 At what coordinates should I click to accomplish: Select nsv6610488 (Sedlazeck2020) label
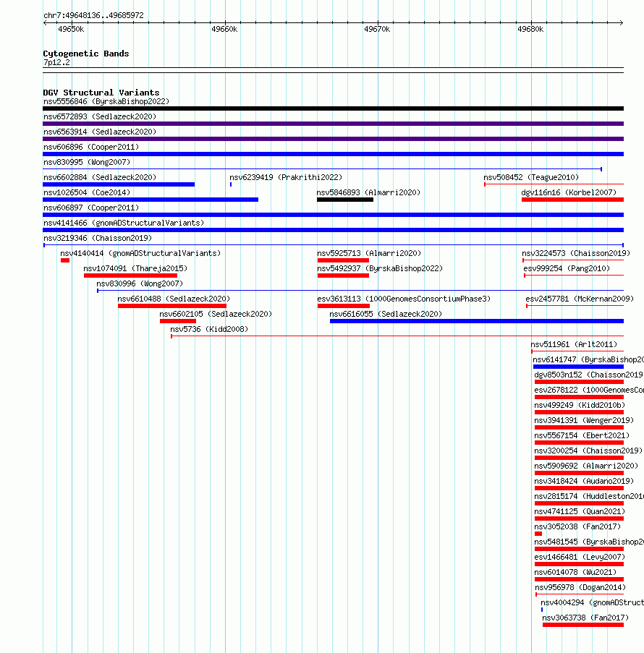[174, 299]
